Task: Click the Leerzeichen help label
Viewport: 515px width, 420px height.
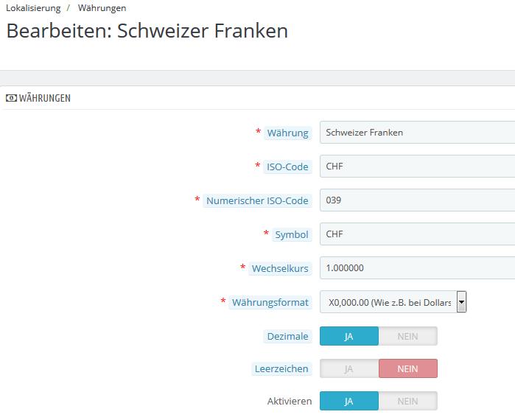Action: tap(281, 368)
